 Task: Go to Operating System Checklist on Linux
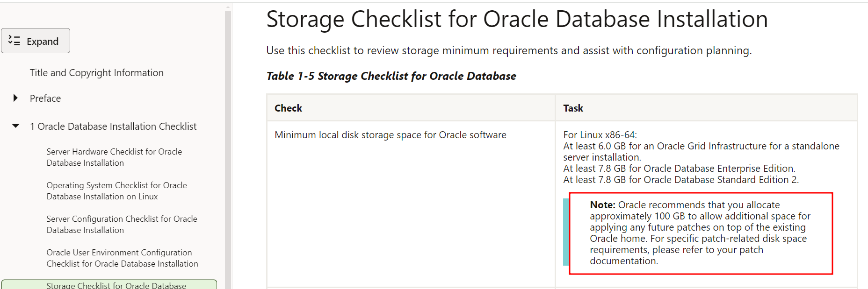pyautogui.click(x=116, y=191)
